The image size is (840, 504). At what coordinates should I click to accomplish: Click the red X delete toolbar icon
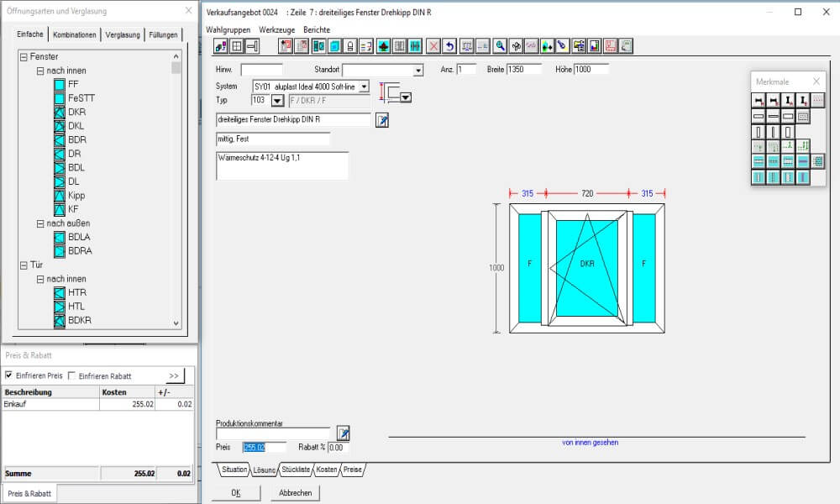433,46
